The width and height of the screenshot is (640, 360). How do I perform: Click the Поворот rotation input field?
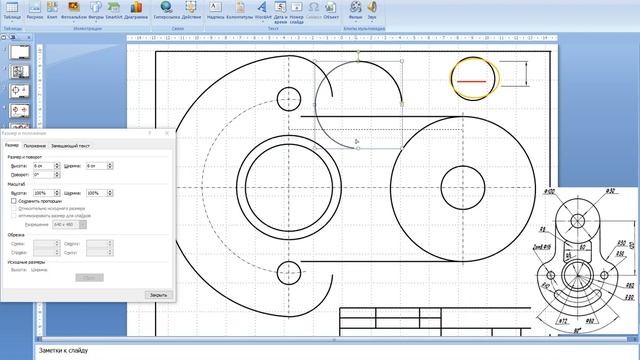(x=43, y=175)
